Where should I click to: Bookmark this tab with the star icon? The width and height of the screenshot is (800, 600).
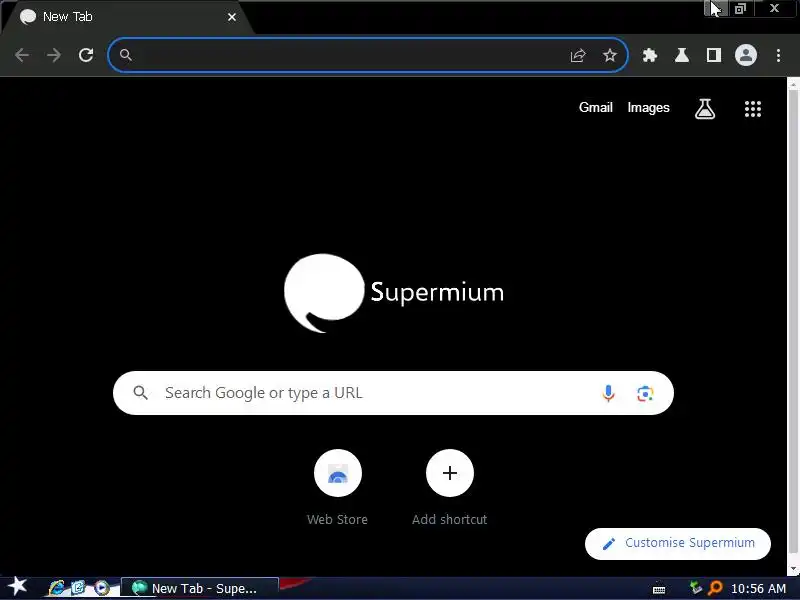point(610,55)
